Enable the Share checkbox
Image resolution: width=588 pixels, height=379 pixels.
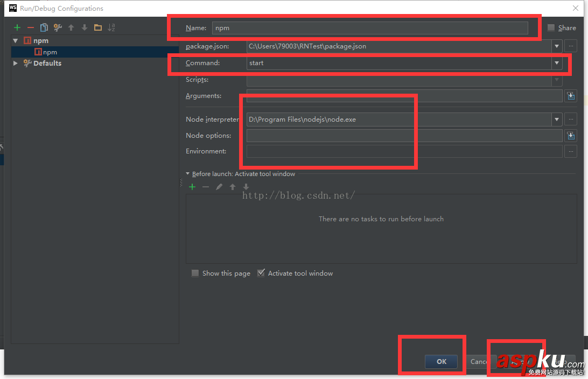coord(551,28)
